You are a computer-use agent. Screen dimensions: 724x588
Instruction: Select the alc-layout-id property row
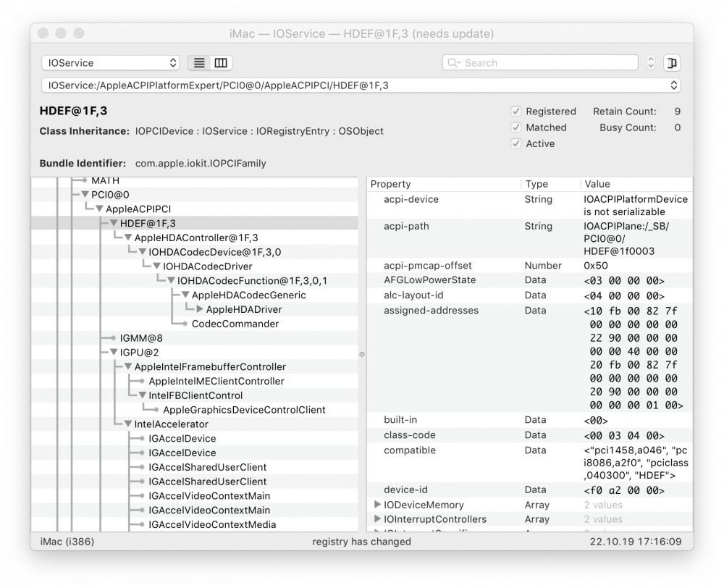(x=530, y=295)
